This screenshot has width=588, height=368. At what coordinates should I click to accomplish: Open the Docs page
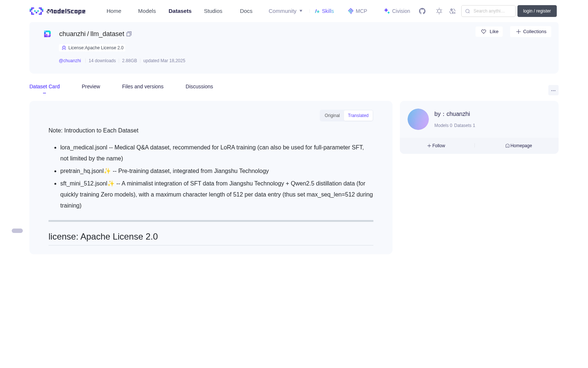pos(246,11)
